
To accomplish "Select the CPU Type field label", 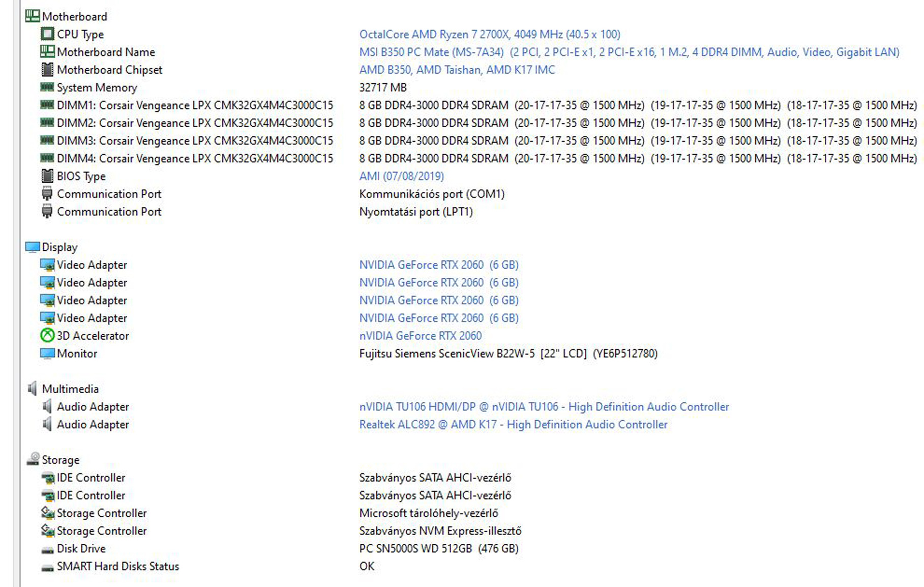I will 80,34.
